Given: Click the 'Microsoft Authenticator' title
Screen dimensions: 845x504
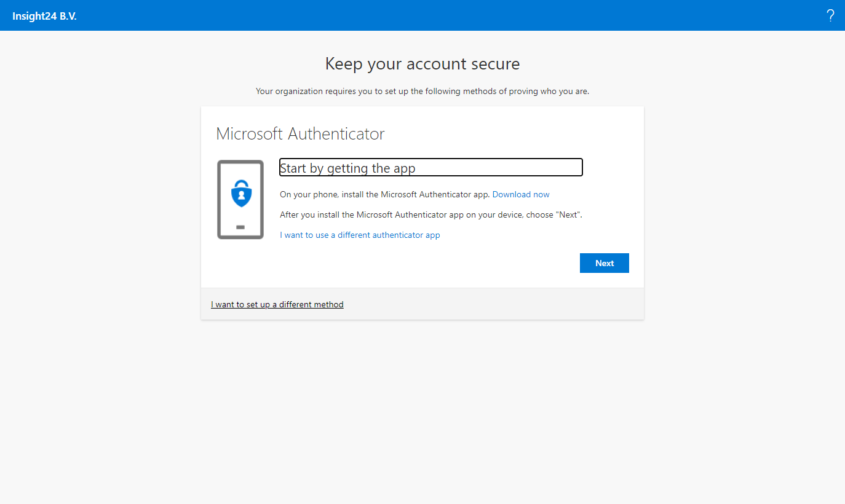Looking at the screenshot, I should (300, 133).
